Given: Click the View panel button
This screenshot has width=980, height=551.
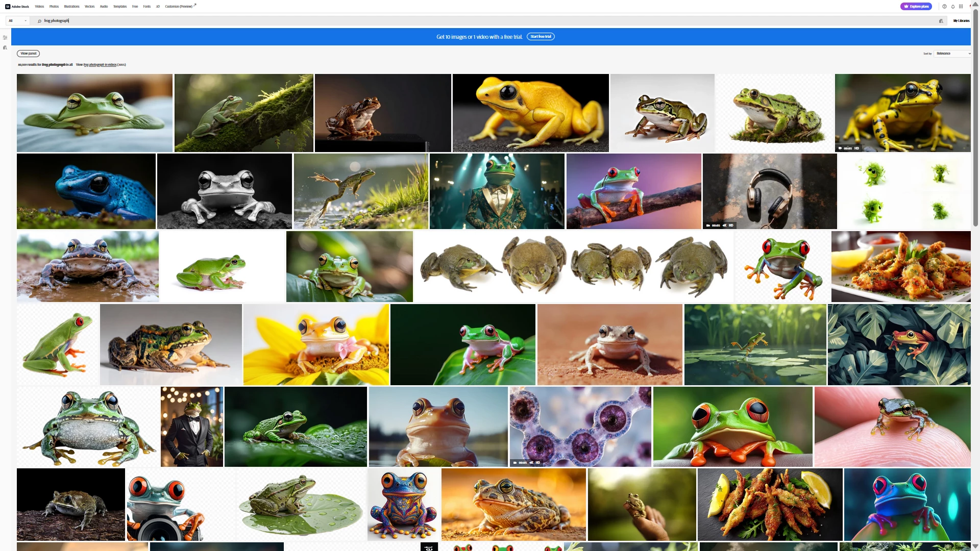Looking at the screenshot, I should click(x=28, y=54).
